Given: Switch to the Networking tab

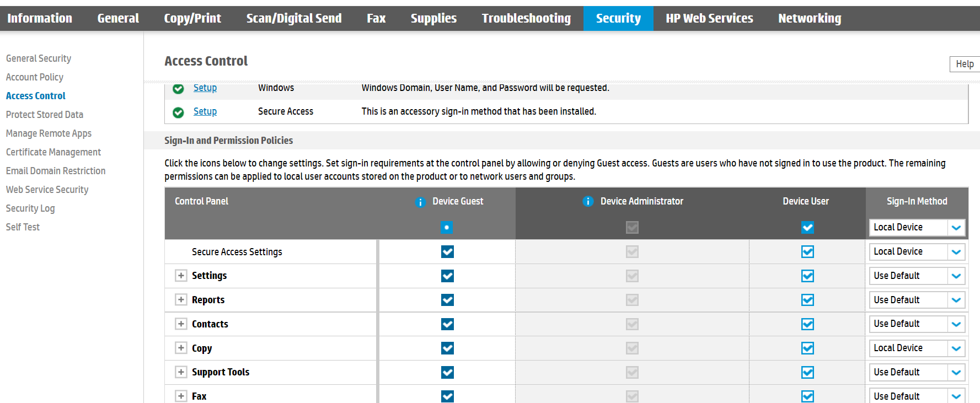Looking at the screenshot, I should [x=810, y=18].
